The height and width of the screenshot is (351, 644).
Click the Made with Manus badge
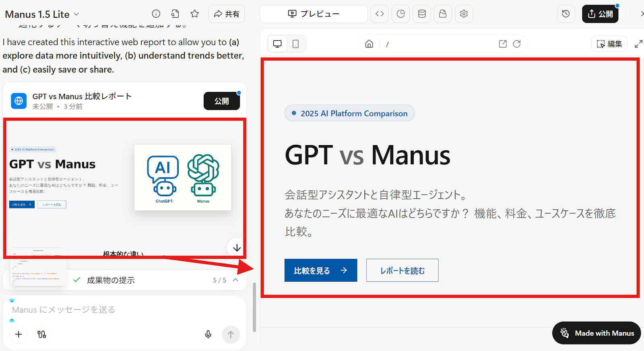597,333
